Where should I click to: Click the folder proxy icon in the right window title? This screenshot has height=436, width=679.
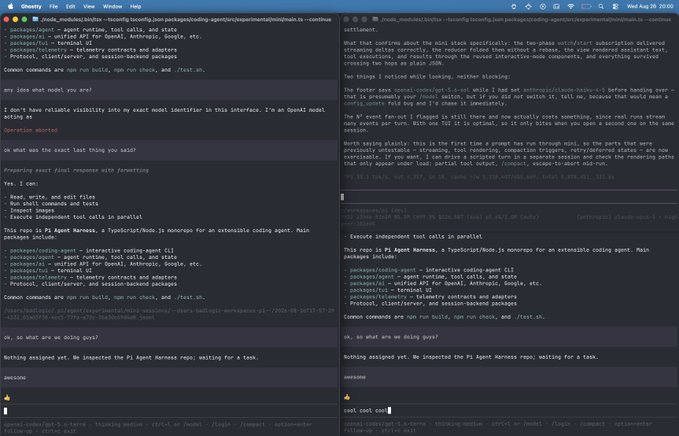tap(375, 19)
